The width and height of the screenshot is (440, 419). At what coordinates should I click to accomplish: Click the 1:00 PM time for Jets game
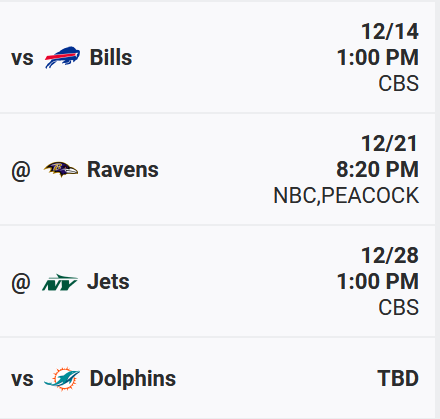[x=378, y=281]
